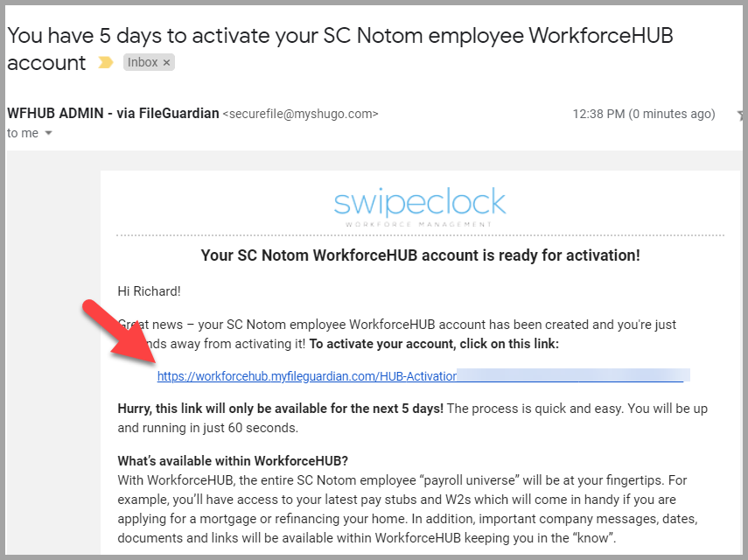Click the WORKFORCE MANAGEMENT tagline under the logo

coord(420,223)
